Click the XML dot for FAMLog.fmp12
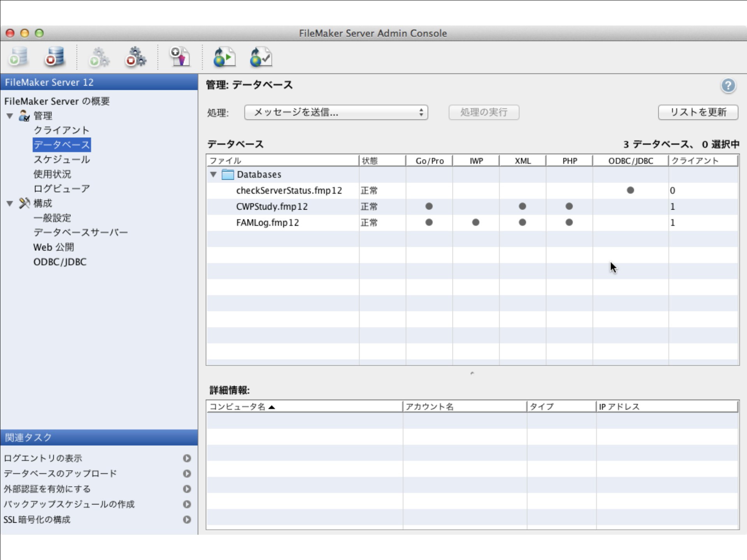This screenshot has width=747, height=560. (522, 222)
